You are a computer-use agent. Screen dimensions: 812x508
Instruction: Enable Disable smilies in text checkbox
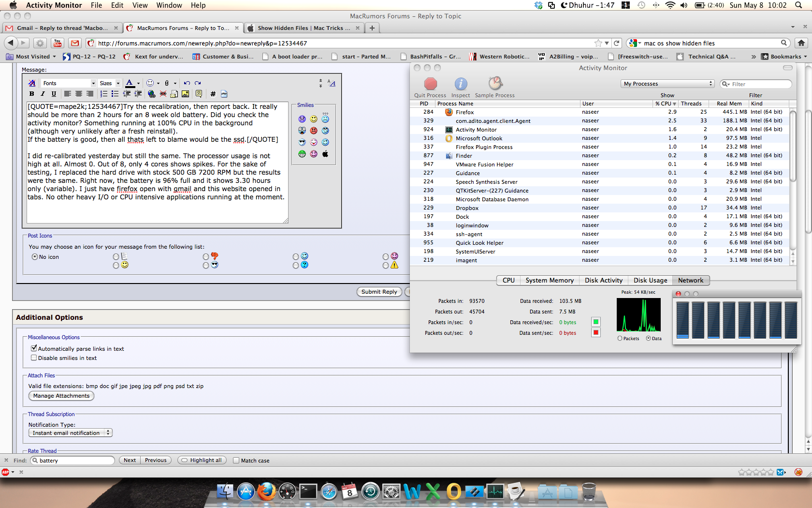(34, 358)
